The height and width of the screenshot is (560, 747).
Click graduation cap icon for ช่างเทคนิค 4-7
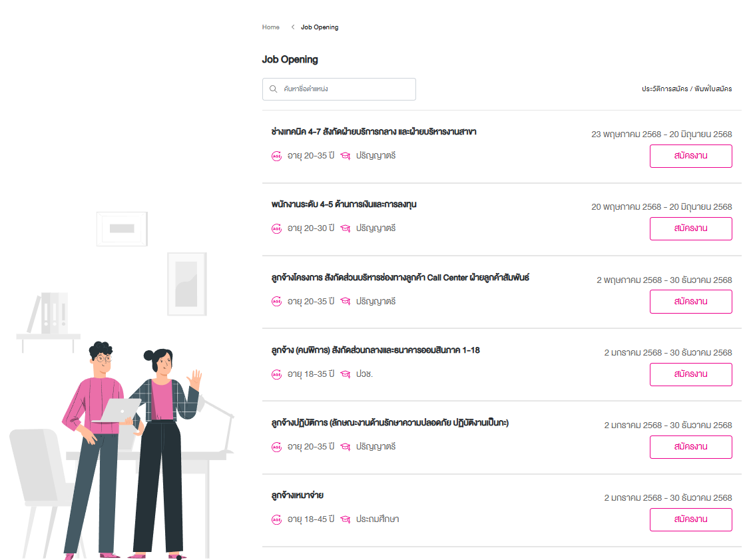[x=346, y=156]
